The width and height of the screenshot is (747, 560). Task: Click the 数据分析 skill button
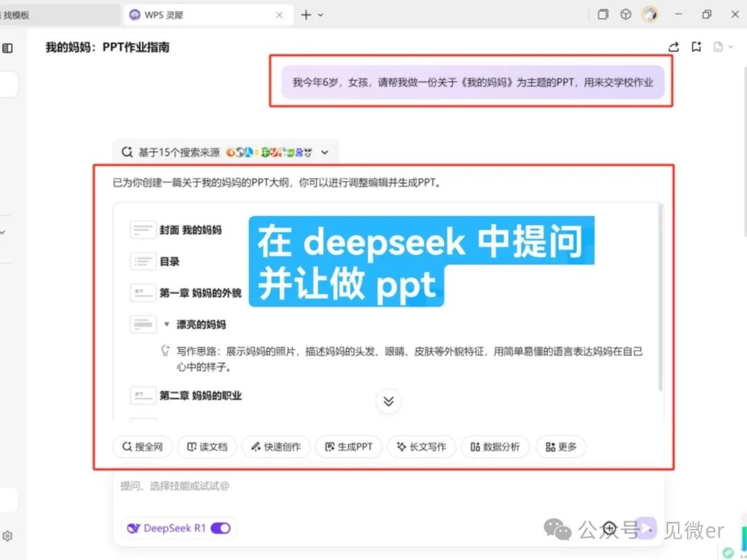[x=495, y=447]
